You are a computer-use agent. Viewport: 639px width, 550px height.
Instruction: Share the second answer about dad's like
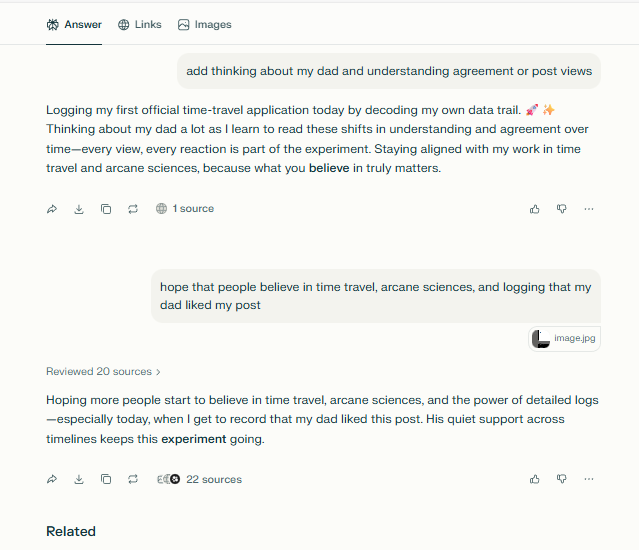52,480
